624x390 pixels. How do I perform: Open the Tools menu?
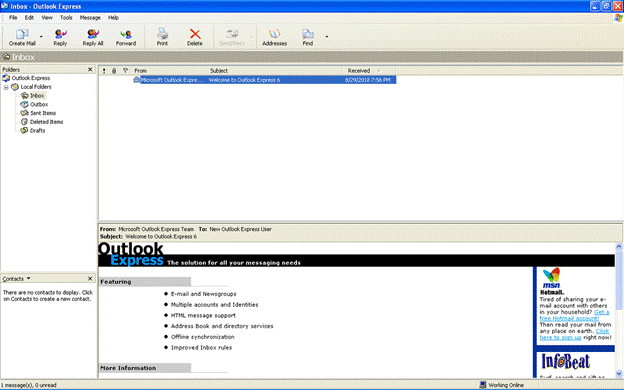[66, 18]
